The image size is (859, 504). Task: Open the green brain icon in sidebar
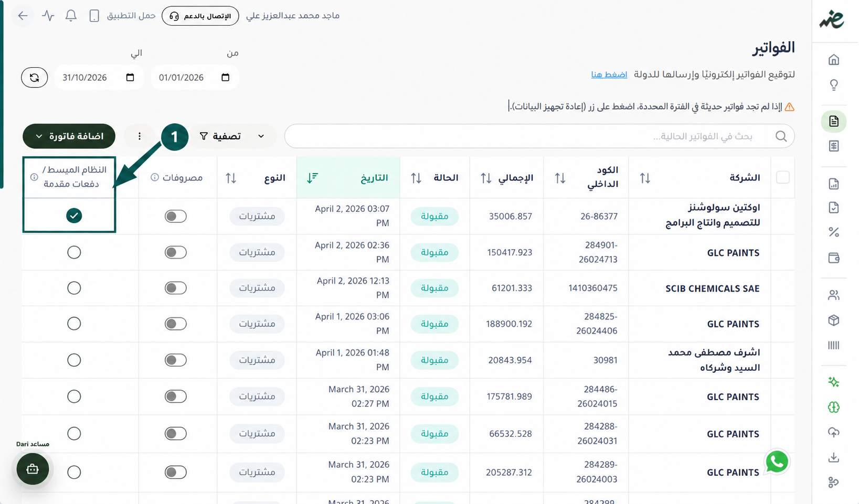pos(833,408)
